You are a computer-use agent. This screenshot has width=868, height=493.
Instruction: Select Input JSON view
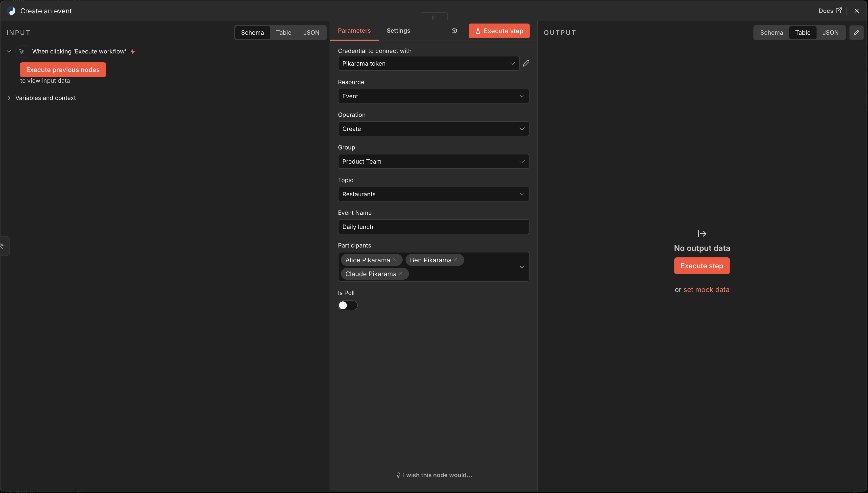[x=311, y=32]
